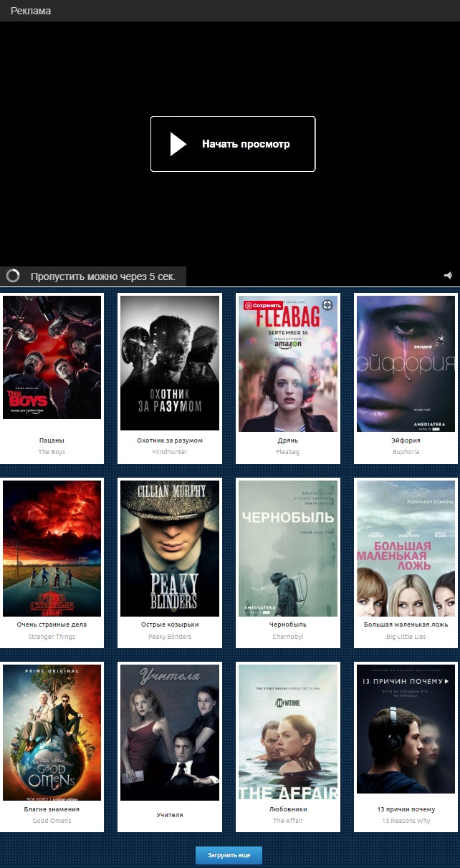Viewport: 460px width, 868px height.
Task: Mute the ad using the speaker icon
Action: 448,276
